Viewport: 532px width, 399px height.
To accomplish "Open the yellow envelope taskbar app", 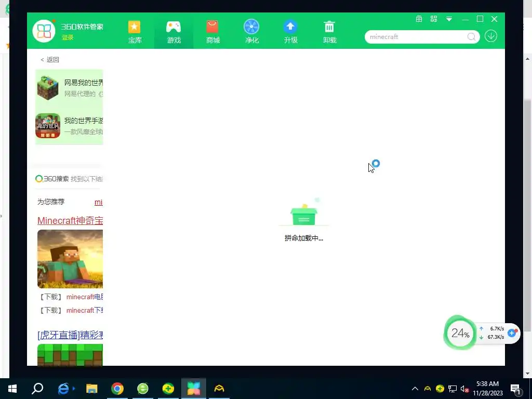I will coord(219,389).
